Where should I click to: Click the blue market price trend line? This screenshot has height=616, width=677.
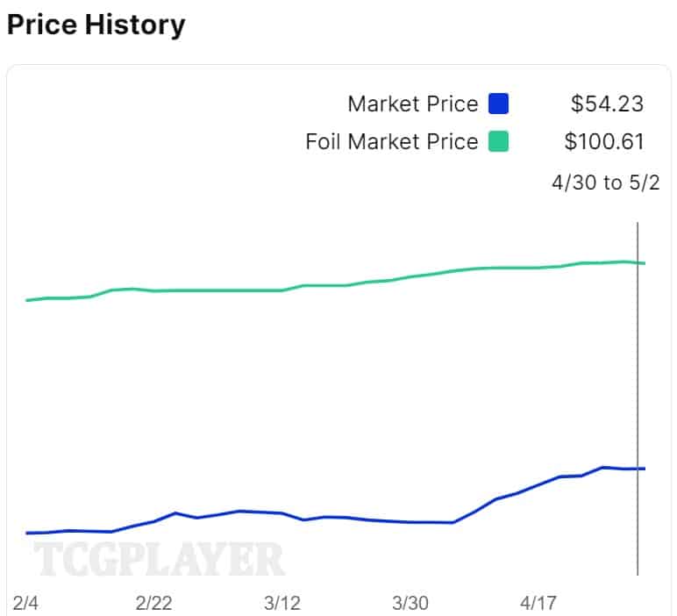(368, 520)
